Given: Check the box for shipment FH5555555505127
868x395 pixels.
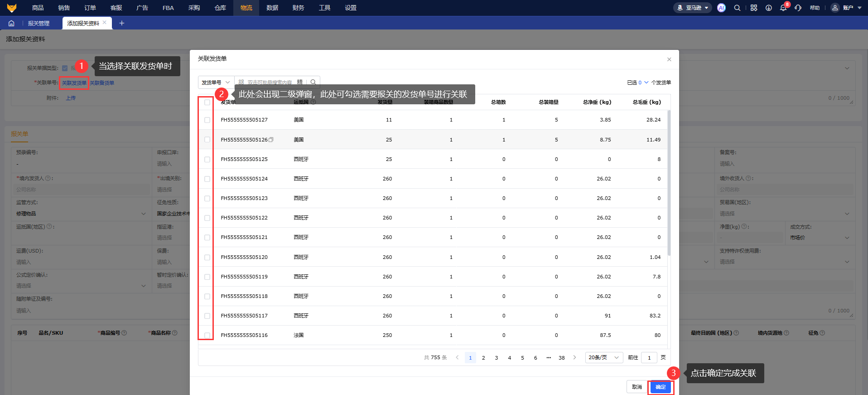Looking at the screenshot, I should click(207, 120).
